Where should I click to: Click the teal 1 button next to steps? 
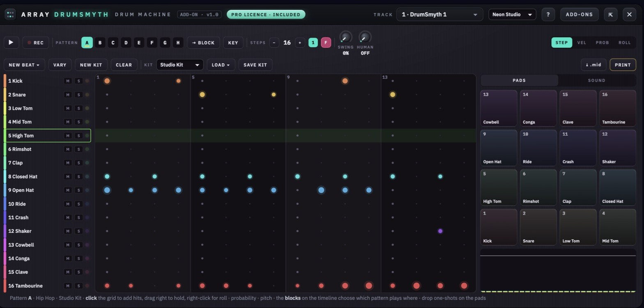(313, 42)
